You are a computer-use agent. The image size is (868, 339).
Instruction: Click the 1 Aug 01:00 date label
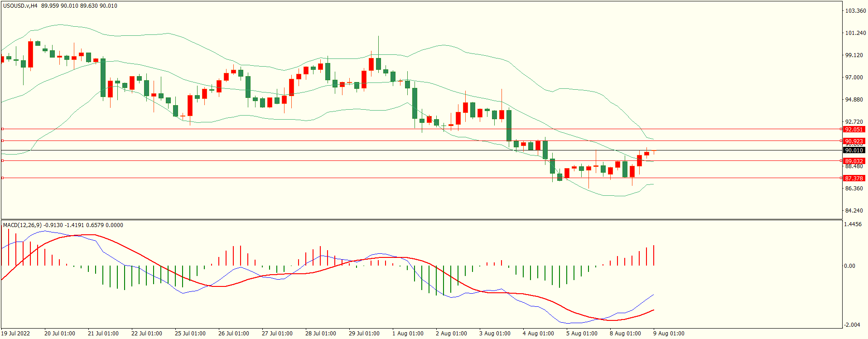[408, 334]
